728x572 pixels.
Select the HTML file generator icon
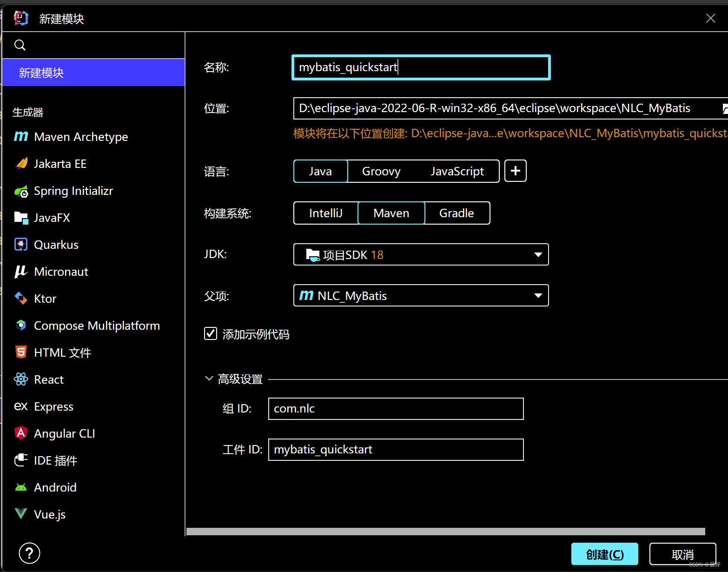[x=21, y=352]
